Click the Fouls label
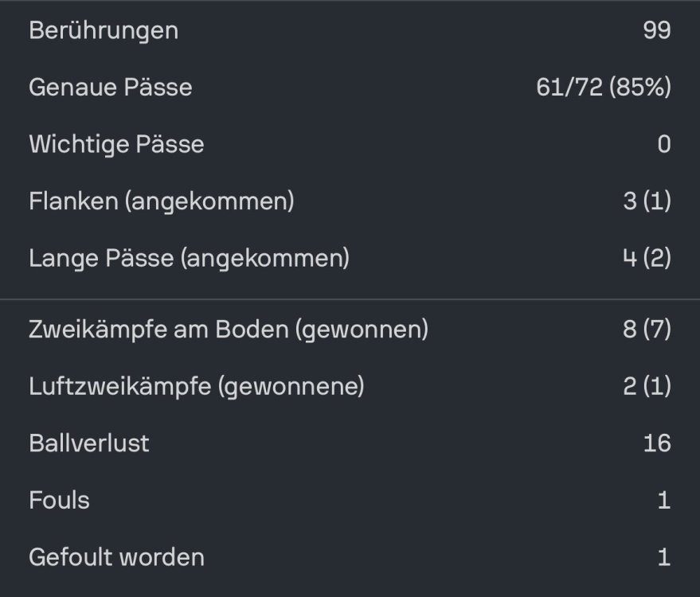 [x=59, y=500]
